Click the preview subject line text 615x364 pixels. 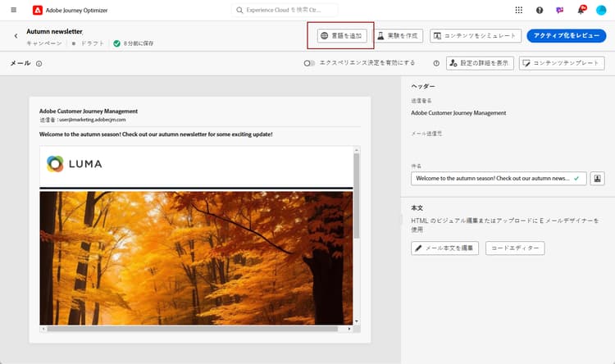pos(156,134)
